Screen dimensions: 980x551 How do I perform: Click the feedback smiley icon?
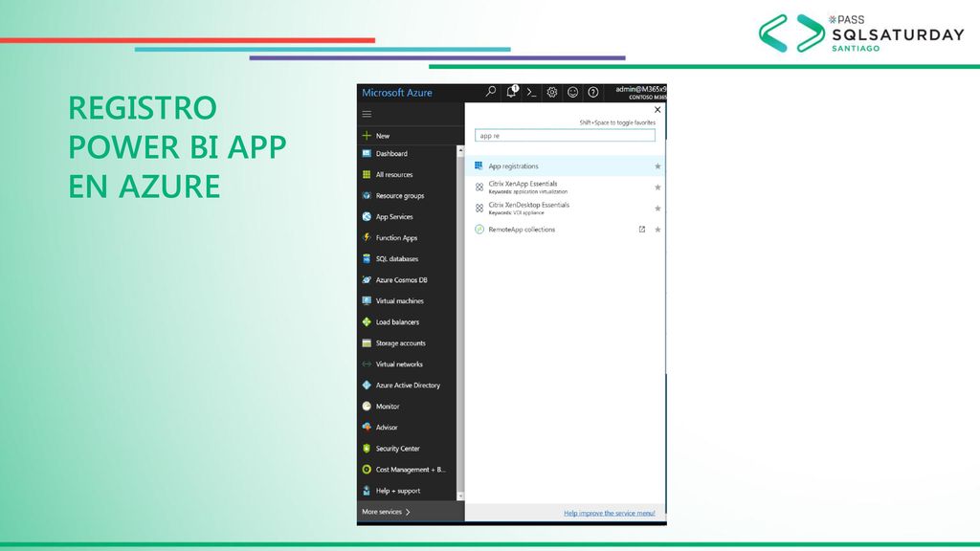pos(572,93)
